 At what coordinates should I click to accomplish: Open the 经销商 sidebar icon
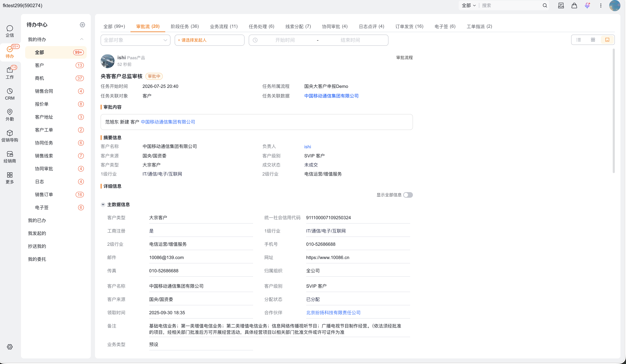click(x=10, y=157)
